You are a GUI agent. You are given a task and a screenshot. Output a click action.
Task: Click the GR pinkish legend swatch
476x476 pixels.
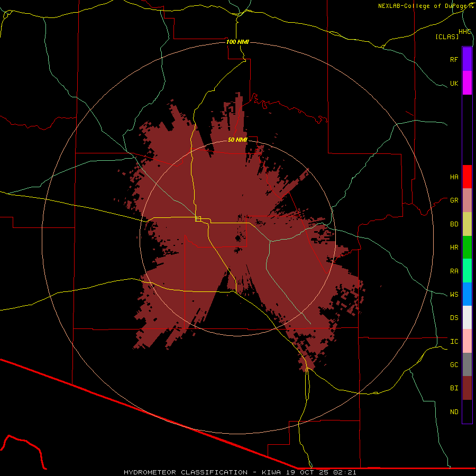pos(467,200)
